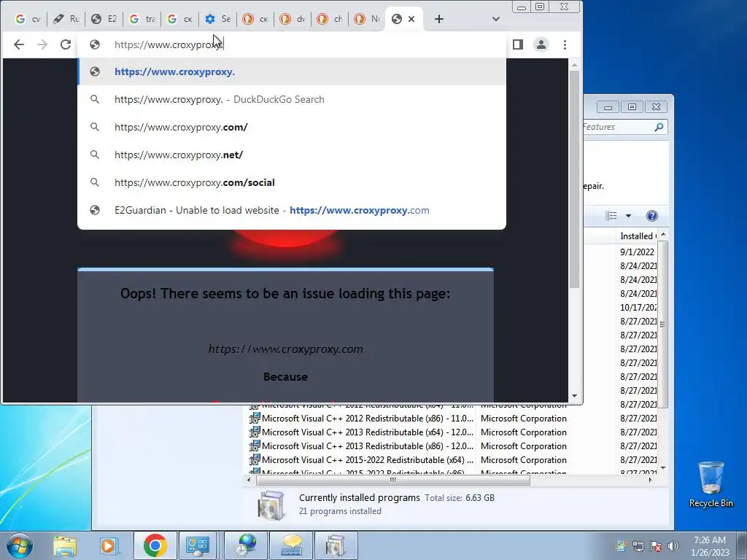The height and width of the screenshot is (560, 747).
Task: Click the 9/1/2022 install date cell
Action: pos(638,252)
